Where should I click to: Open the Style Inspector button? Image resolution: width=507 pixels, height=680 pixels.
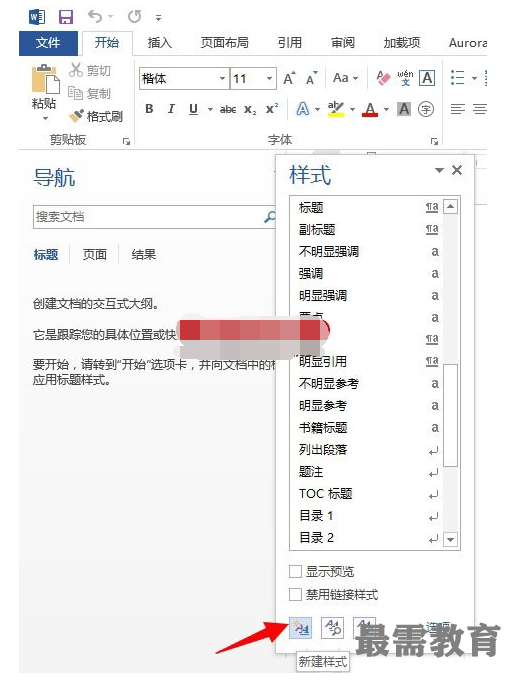click(x=333, y=628)
